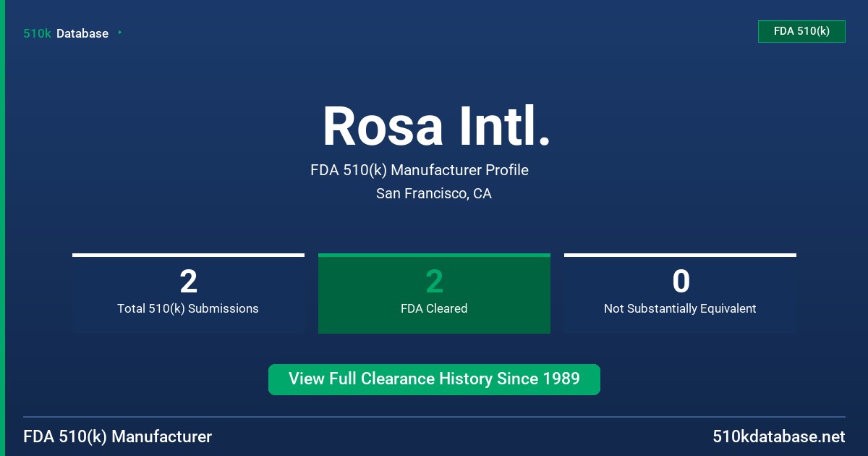Open the 510kdatabase.net footer link

pos(778,436)
